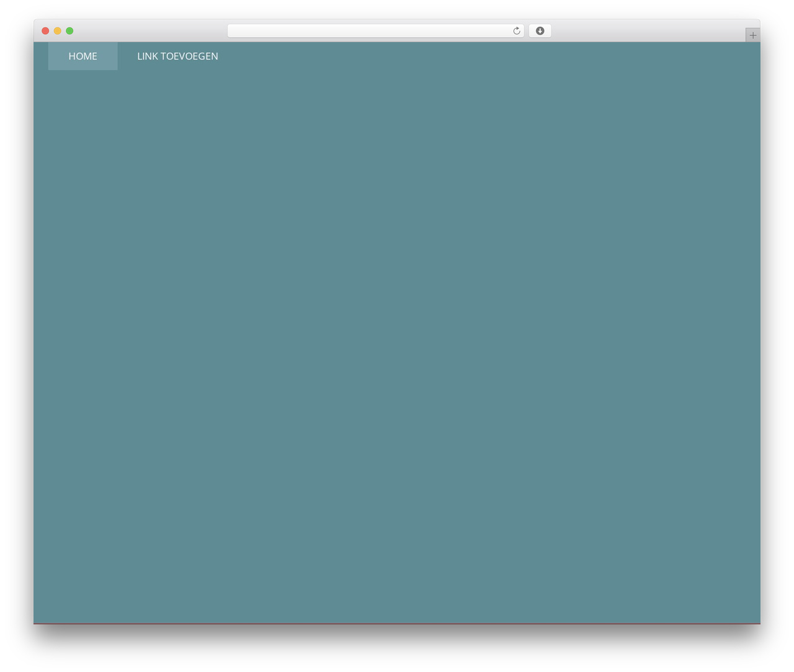794x672 pixels.
Task: Close the browser window with red button
Action: 45,31
